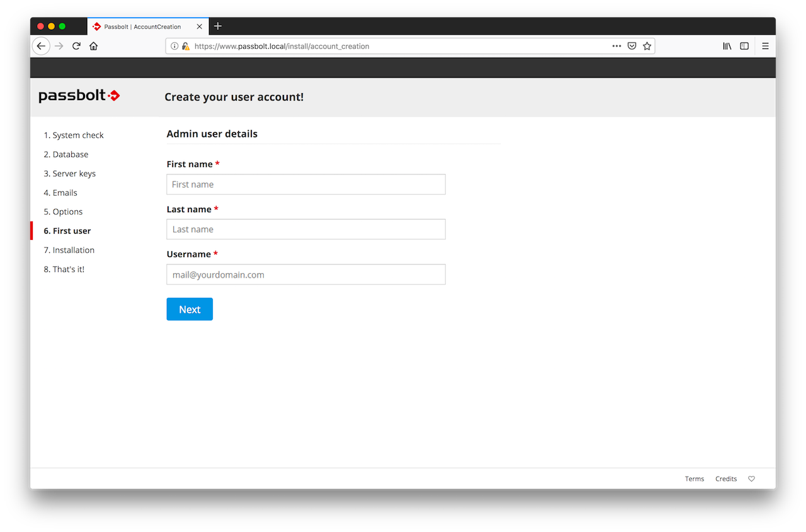Click into the Username email field

click(306, 274)
